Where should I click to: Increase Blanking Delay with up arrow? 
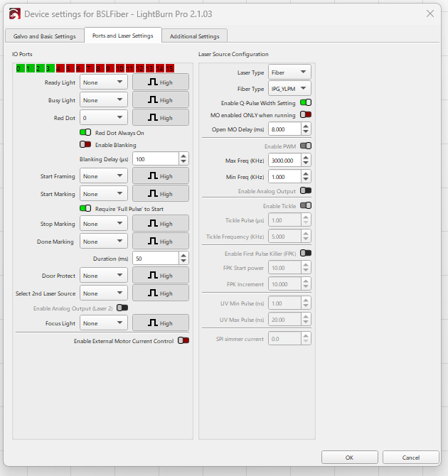tap(183, 156)
